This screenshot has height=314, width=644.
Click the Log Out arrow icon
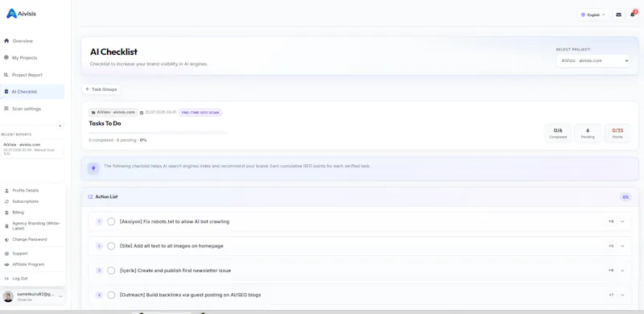tap(6, 279)
